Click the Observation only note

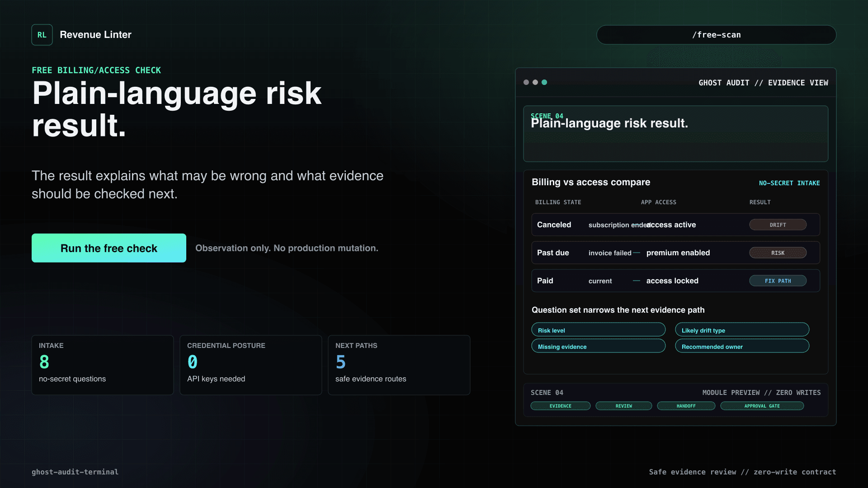287,248
